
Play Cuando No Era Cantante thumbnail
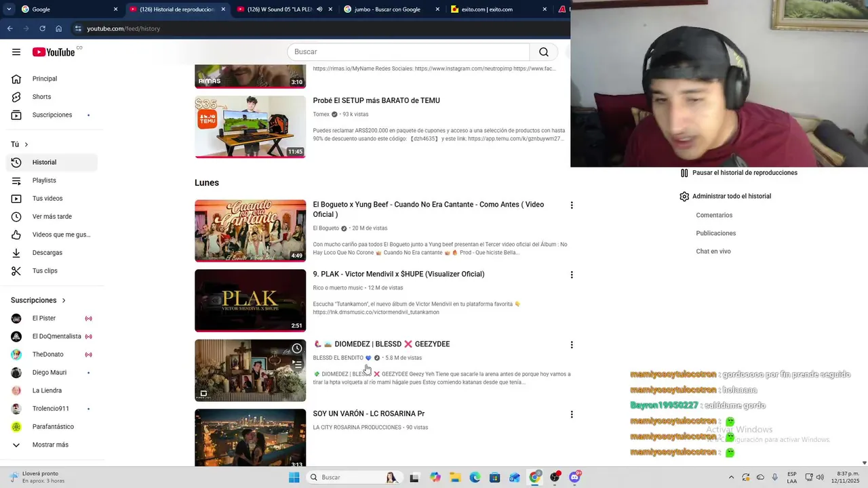click(250, 230)
